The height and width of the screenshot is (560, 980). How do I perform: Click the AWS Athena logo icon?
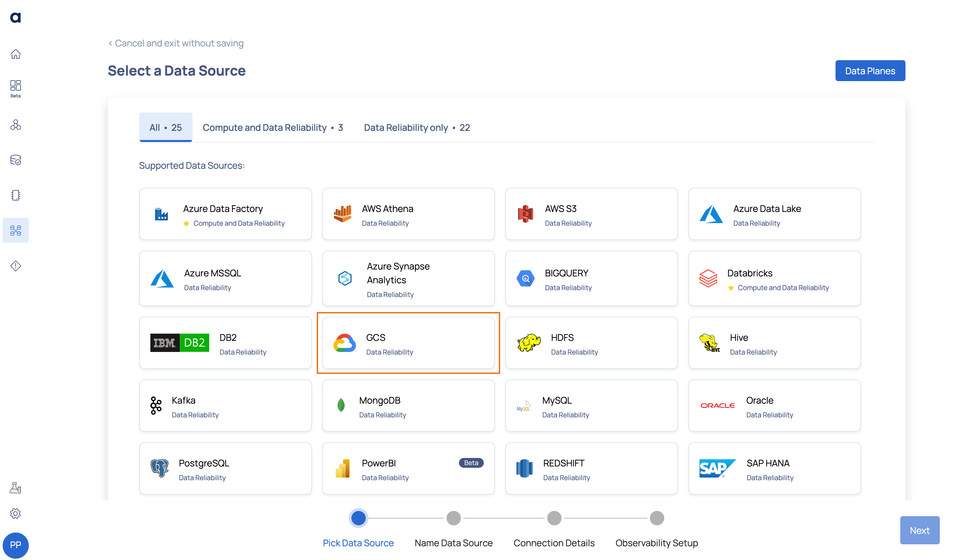click(343, 214)
